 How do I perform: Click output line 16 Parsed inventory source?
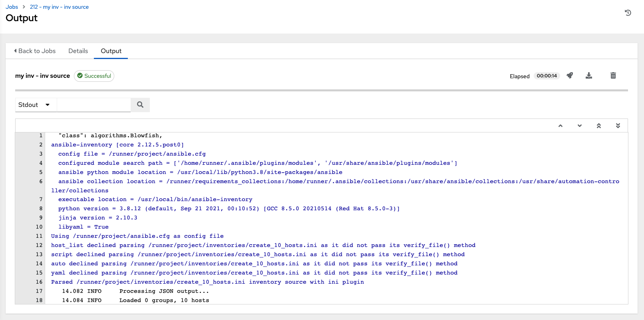(x=207, y=282)
